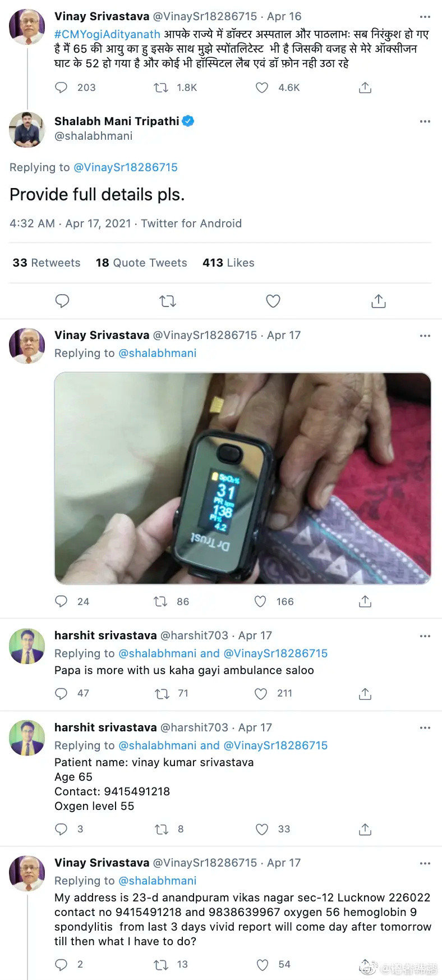View the 33 Retweets list
This screenshot has height=980, width=442.
pos(47,263)
